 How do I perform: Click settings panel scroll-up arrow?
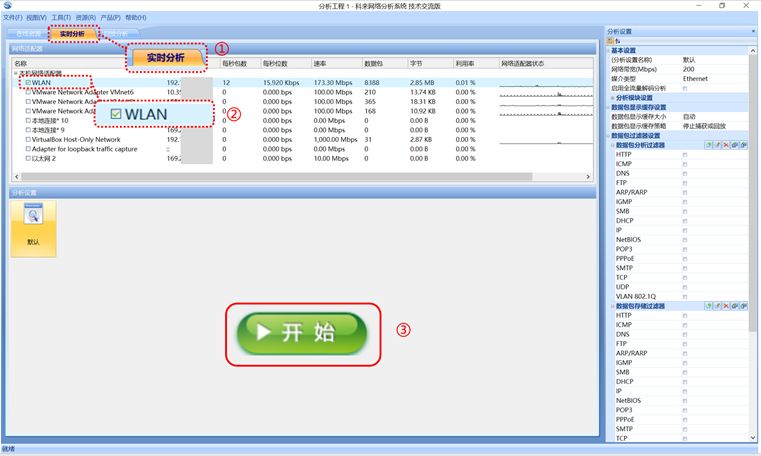[x=753, y=50]
